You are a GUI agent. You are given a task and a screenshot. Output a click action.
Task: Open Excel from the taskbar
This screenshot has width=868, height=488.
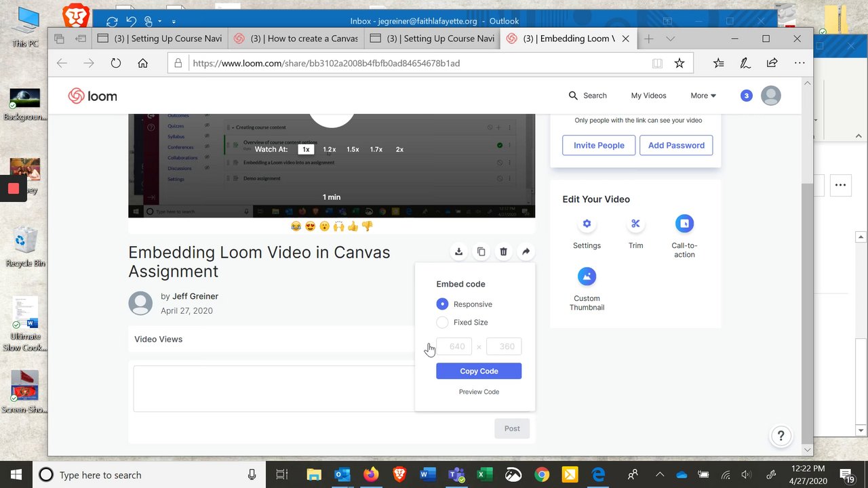click(x=484, y=474)
